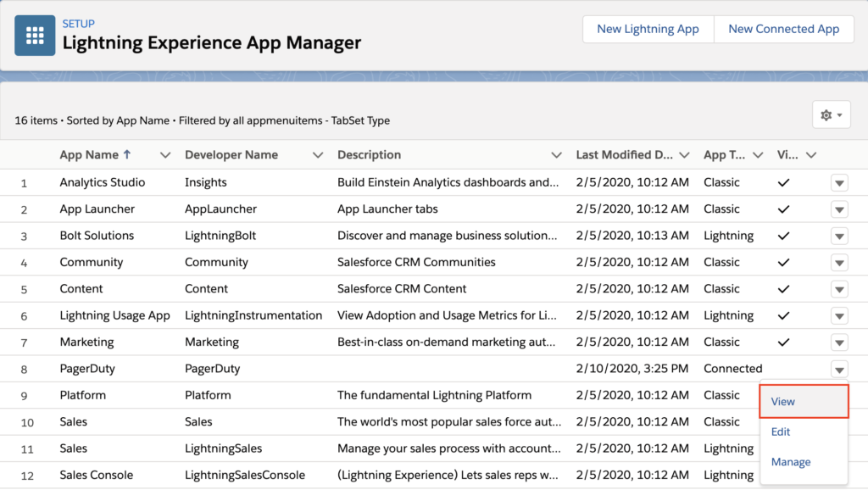Open the Developer Name column dropdown

[x=318, y=155]
